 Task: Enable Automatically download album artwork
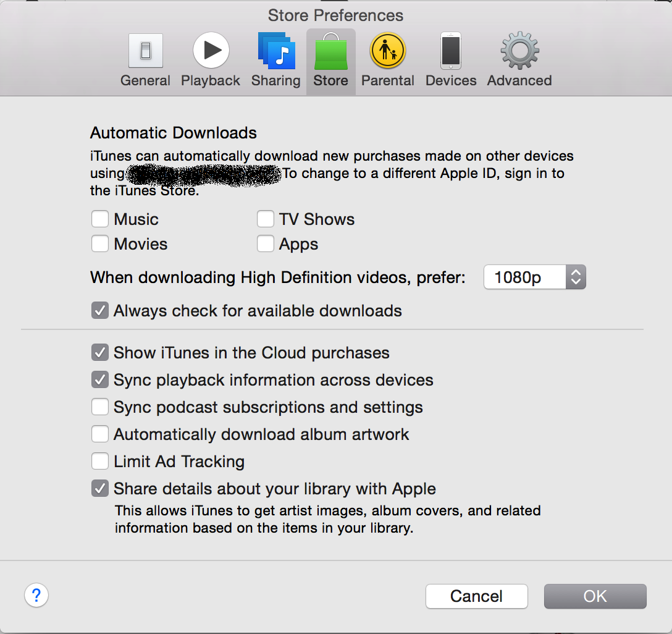click(x=100, y=434)
